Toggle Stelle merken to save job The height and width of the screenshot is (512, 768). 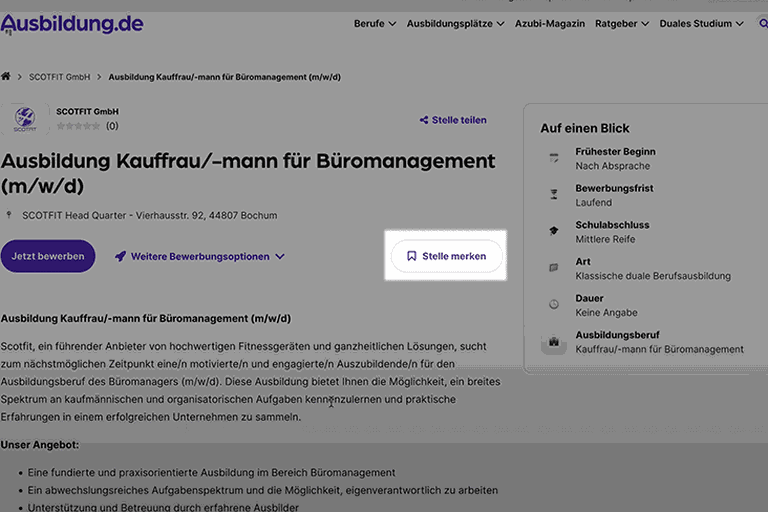pos(447,256)
